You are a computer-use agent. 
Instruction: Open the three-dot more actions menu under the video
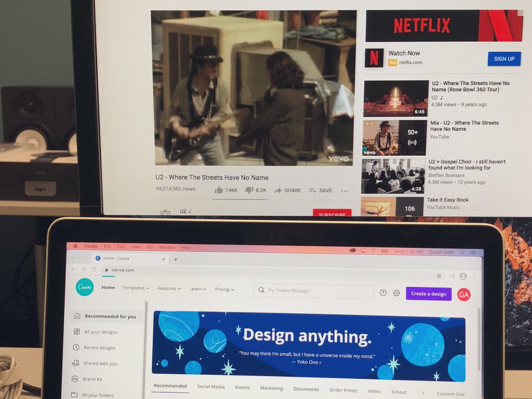(345, 191)
